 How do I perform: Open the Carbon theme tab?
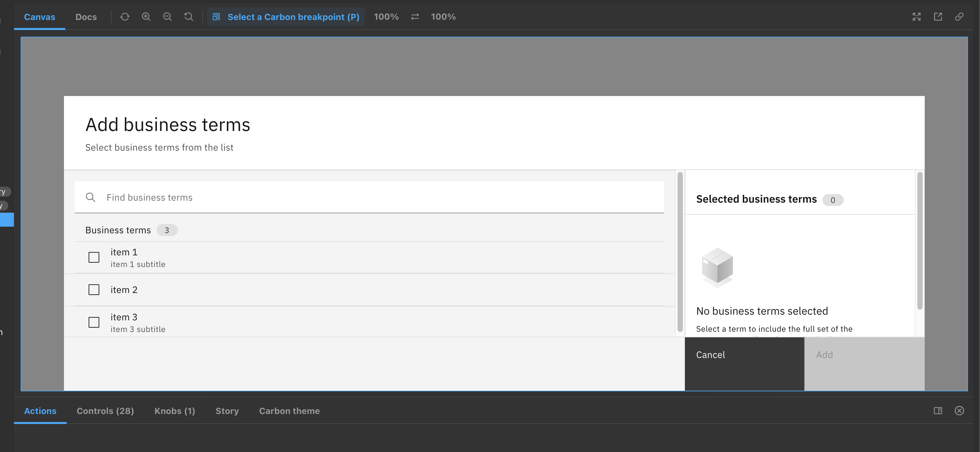click(x=289, y=411)
